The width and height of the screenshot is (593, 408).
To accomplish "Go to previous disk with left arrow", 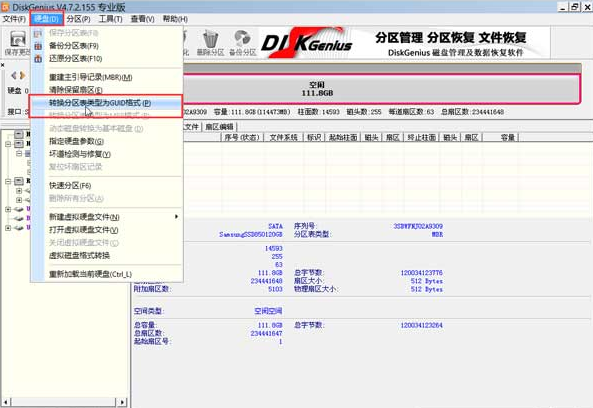I will click(14, 75).
